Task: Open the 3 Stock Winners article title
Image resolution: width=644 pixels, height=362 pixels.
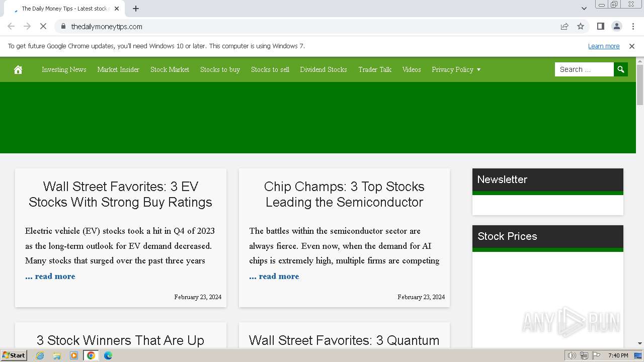Action: click(120, 340)
